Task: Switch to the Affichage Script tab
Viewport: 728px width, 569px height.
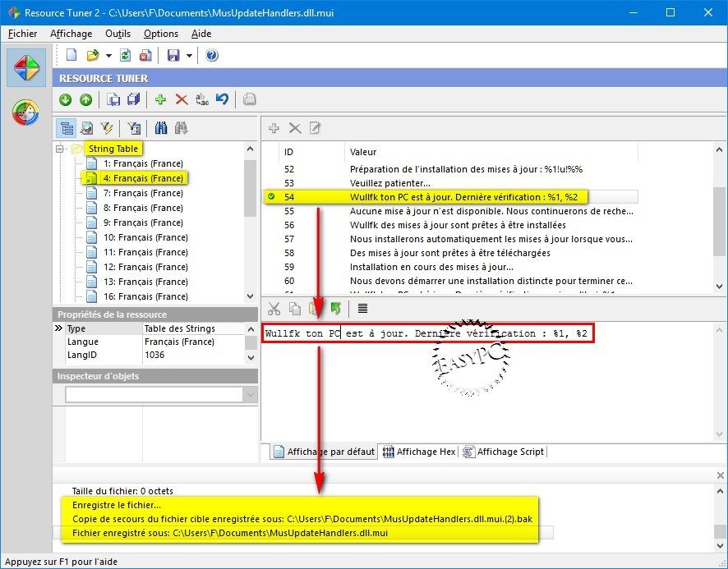Action: 504,452
